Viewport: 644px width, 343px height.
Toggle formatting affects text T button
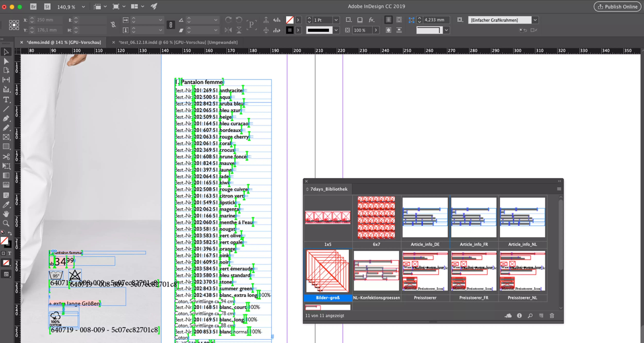10,253
